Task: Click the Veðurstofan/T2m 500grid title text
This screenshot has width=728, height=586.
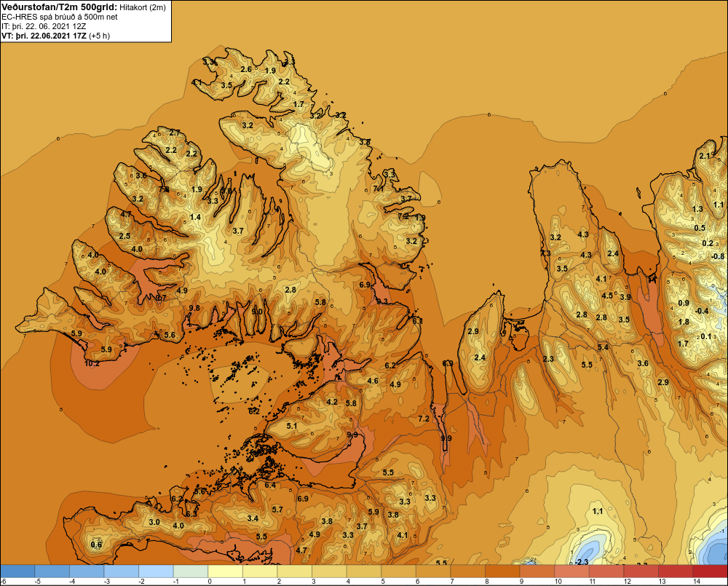Action: point(59,7)
